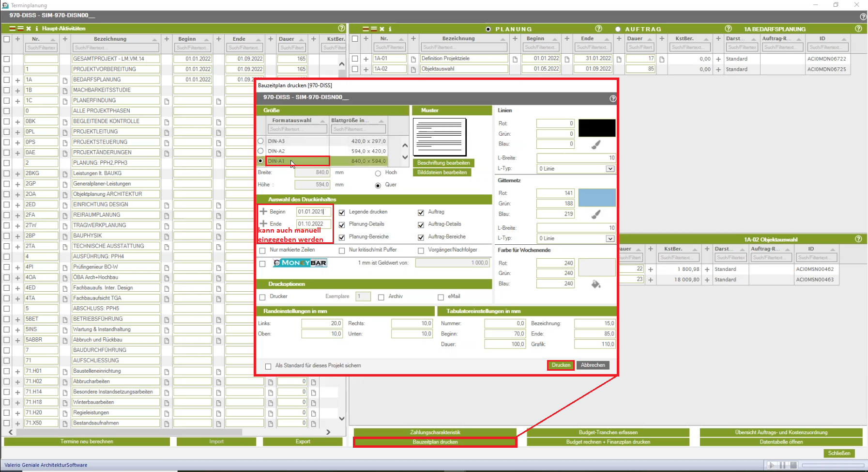Click the paint bucket icon for Wochenende color

coord(596,284)
